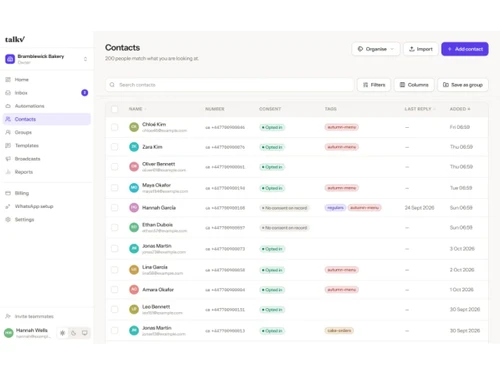Click Ethan Dubois's avatar
This screenshot has width=500, height=375.
click(134, 227)
